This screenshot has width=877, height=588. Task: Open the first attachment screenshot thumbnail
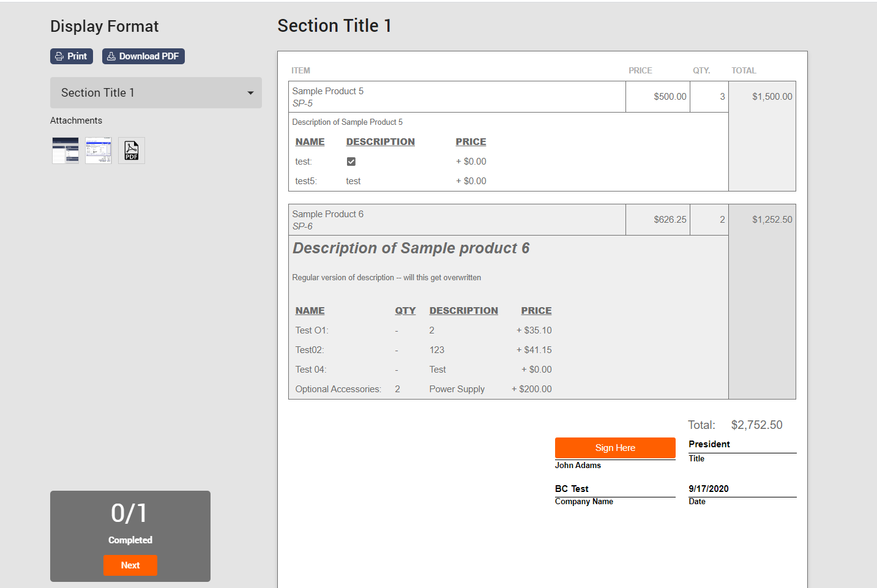coord(65,151)
